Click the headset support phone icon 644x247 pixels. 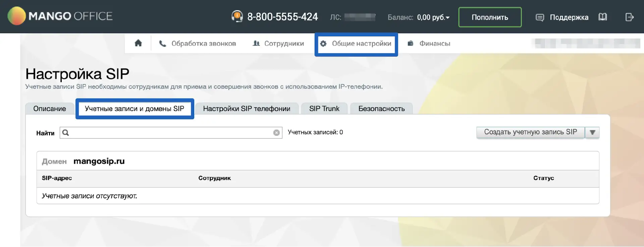tap(237, 16)
